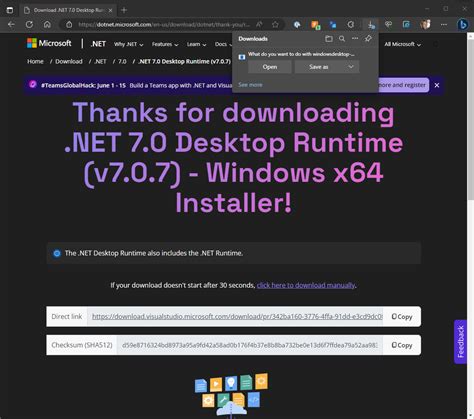Viewport: 474px width, 419px height.
Task: Go to 7.0 breadcrumb
Action: coord(122,61)
